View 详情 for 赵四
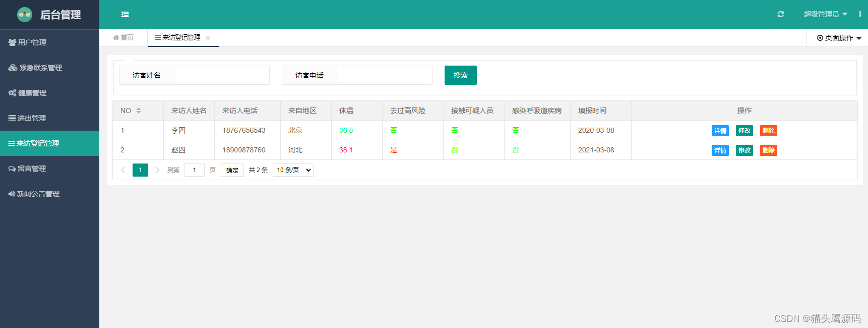The width and height of the screenshot is (868, 328). point(720,150)
